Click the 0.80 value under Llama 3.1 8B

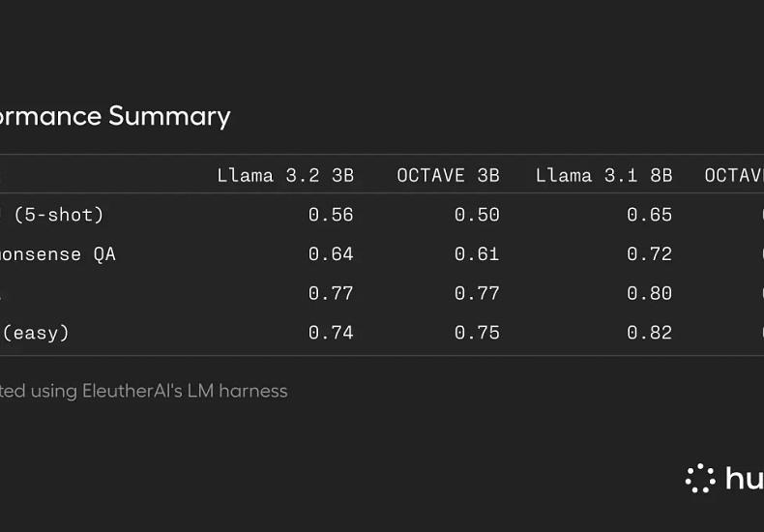point(650,293)
